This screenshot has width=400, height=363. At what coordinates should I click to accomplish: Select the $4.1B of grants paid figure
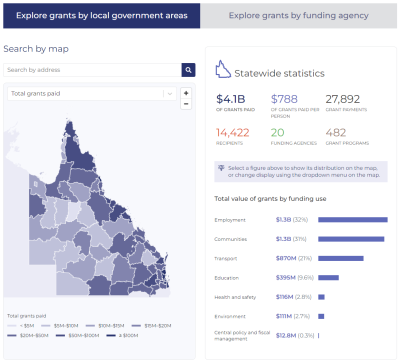[235, 103]
